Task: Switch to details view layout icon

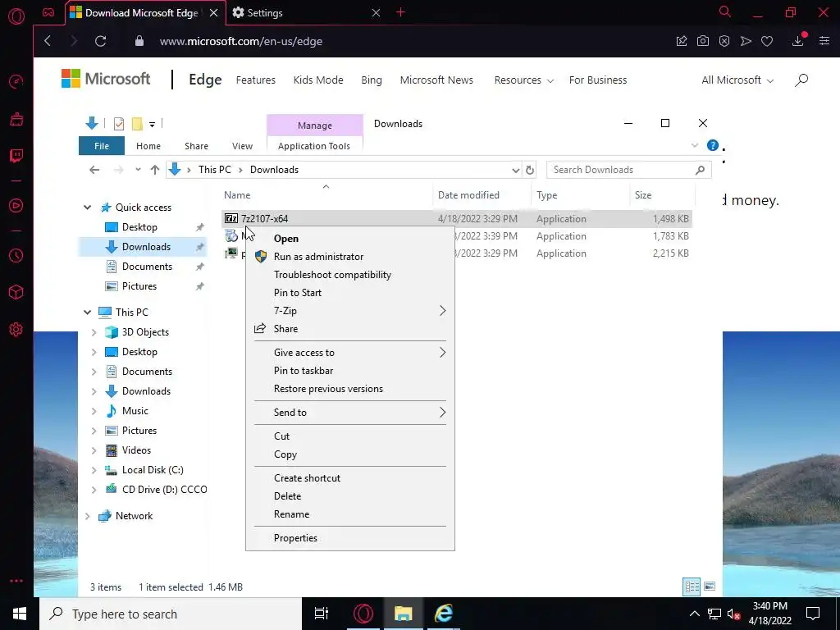Action: [692, 587]
